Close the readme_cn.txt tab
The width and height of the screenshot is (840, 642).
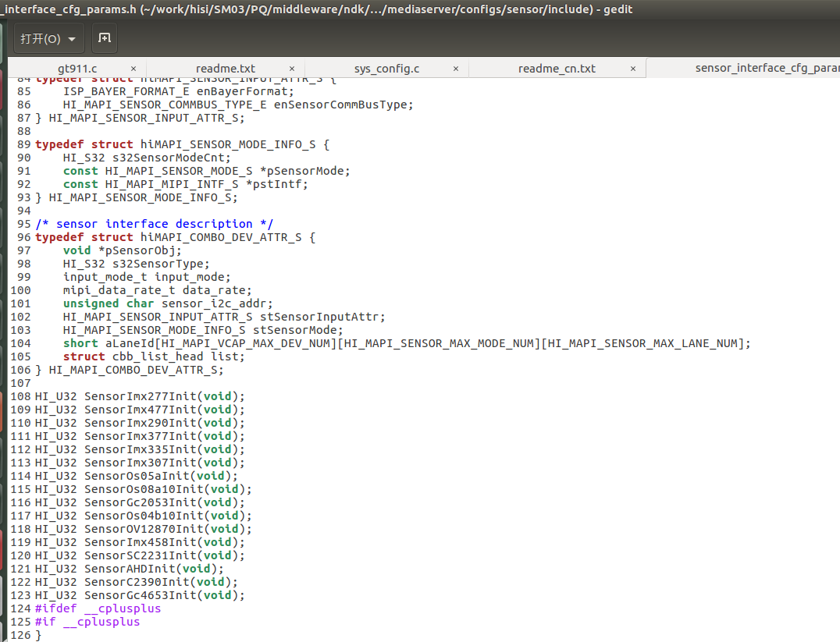click(633, 69)
